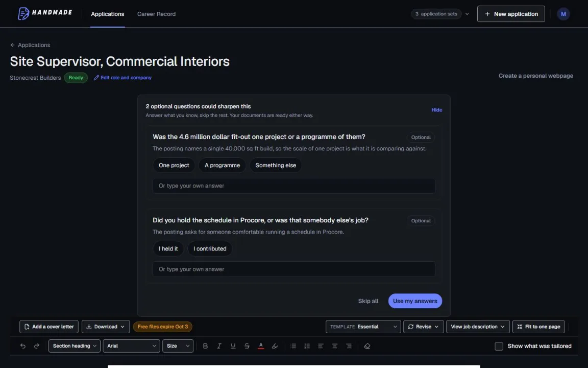
Task: Insert a bulleted list
Action: click(x=293, y=346)
